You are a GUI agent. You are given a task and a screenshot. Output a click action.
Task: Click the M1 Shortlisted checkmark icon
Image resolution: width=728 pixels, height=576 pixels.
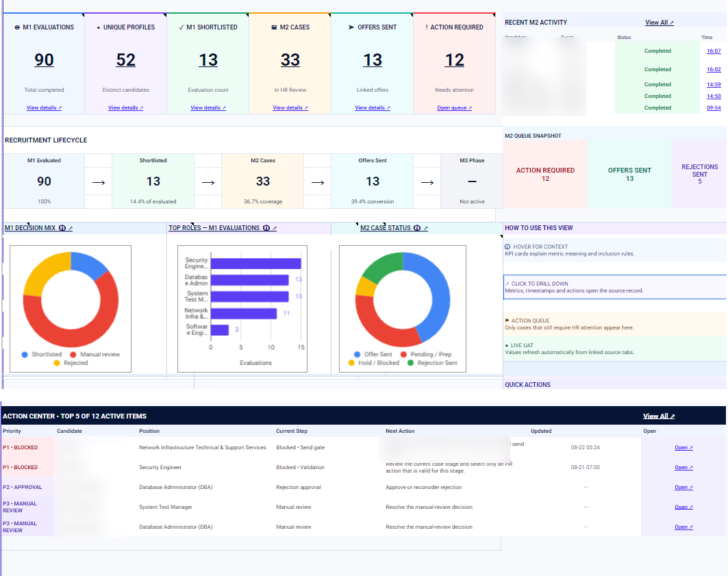181,27
